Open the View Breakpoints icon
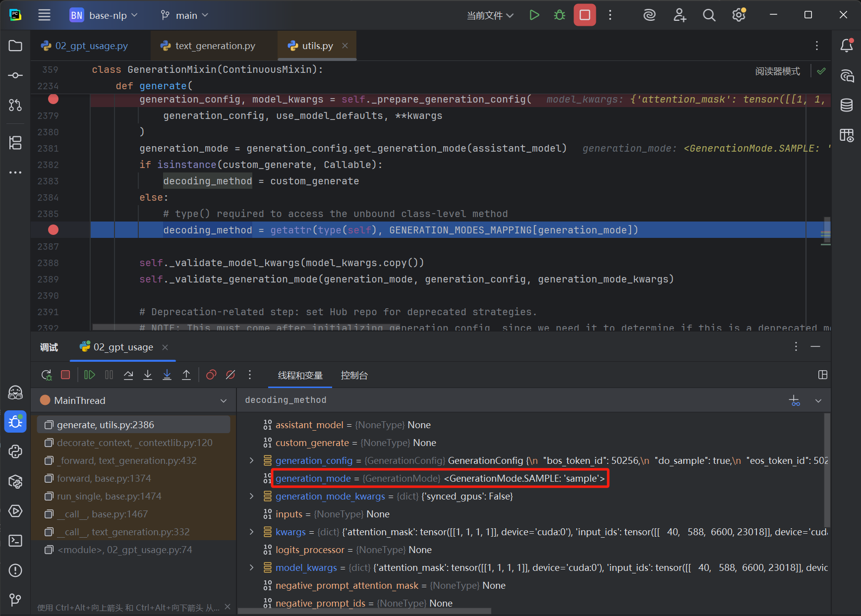The width and height of the screenshot is (861, 616). (211, 375)
